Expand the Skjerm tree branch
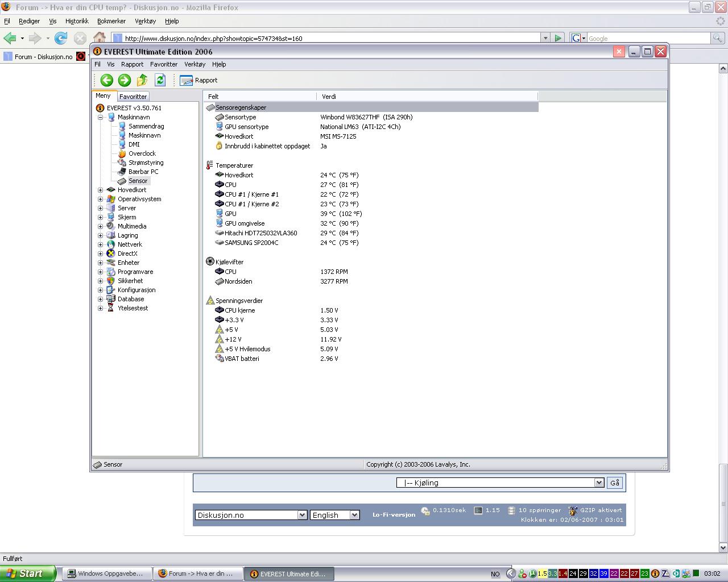 click(x=101, y=217)
